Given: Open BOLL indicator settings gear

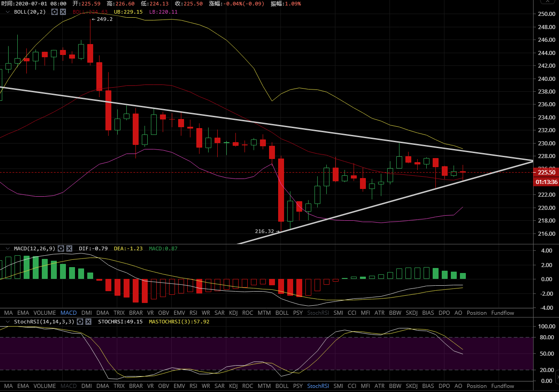Looking at the screenshot, I should tap(55, 12).
